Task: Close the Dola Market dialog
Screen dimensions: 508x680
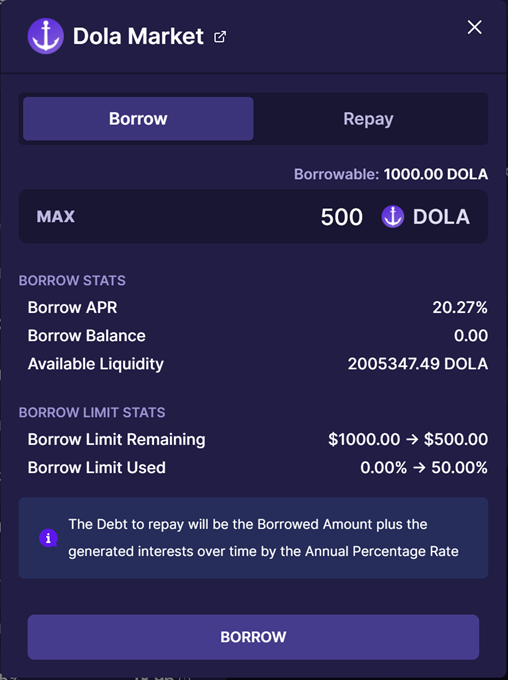Action: pyautogui.click(x=475, y=27)
